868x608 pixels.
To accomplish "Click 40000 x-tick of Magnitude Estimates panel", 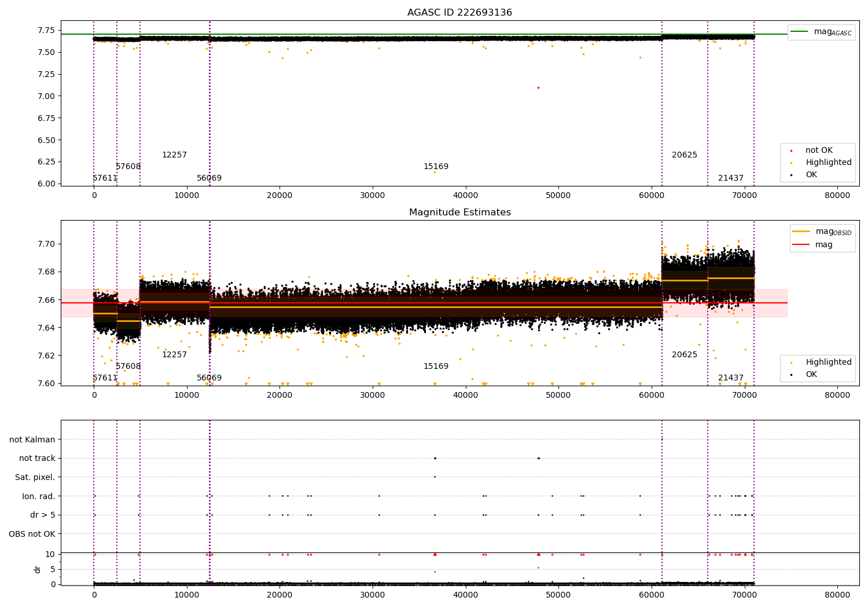I will click(x=466, y=395).
